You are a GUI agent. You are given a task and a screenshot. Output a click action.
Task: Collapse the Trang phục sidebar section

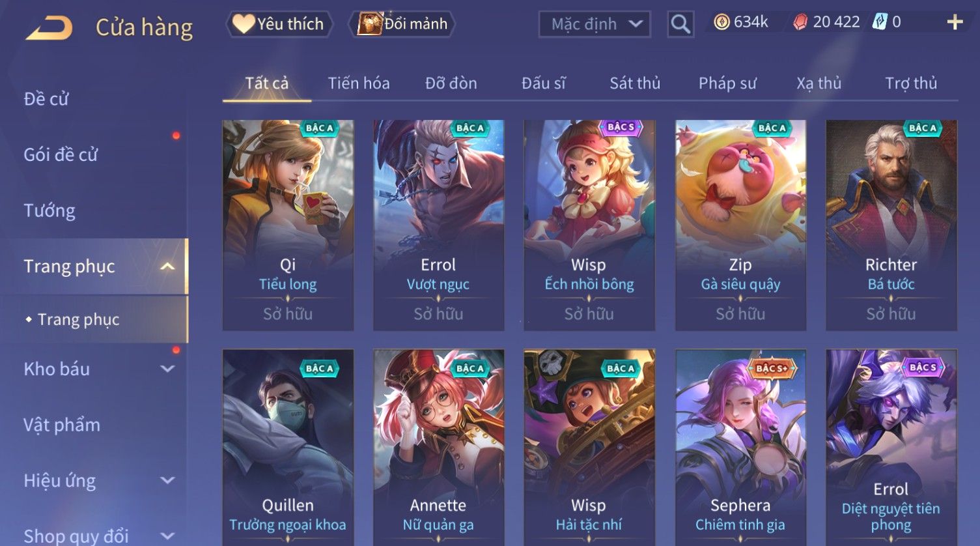click(167, 266)
